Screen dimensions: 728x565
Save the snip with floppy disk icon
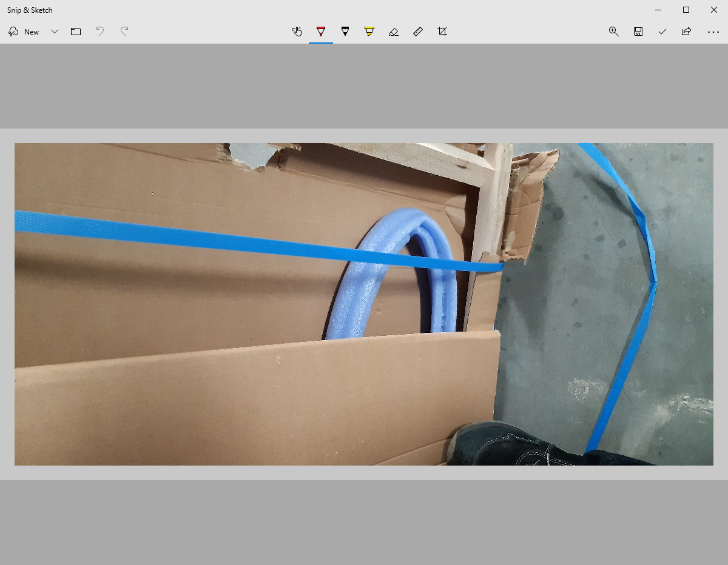tap(638, 32)
